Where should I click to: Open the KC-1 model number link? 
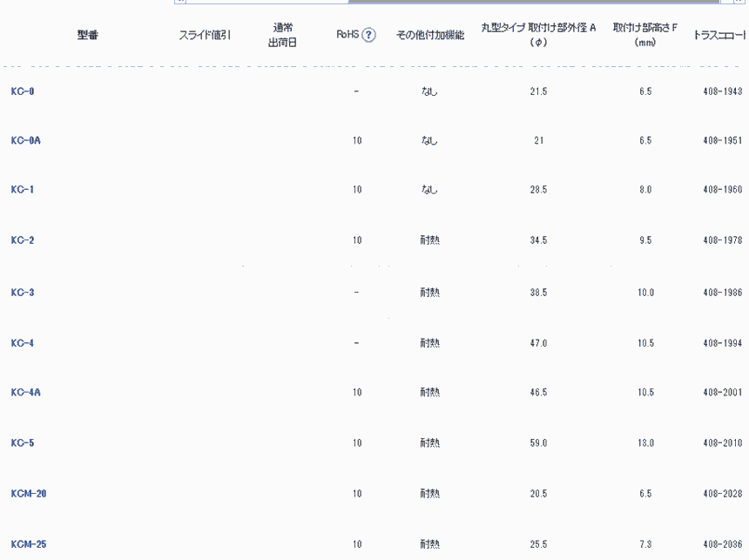click(23, 190)
